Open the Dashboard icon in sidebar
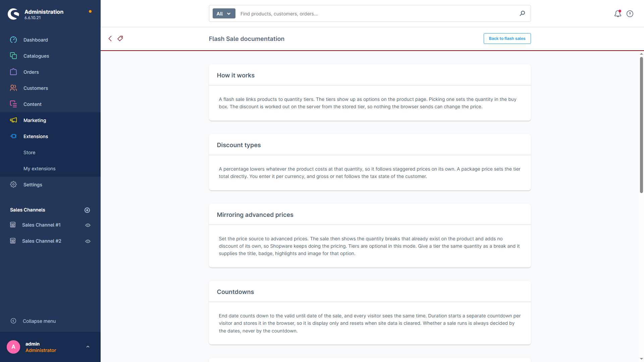The width and height of the screenshot is (644, 362). pos(13,40)
